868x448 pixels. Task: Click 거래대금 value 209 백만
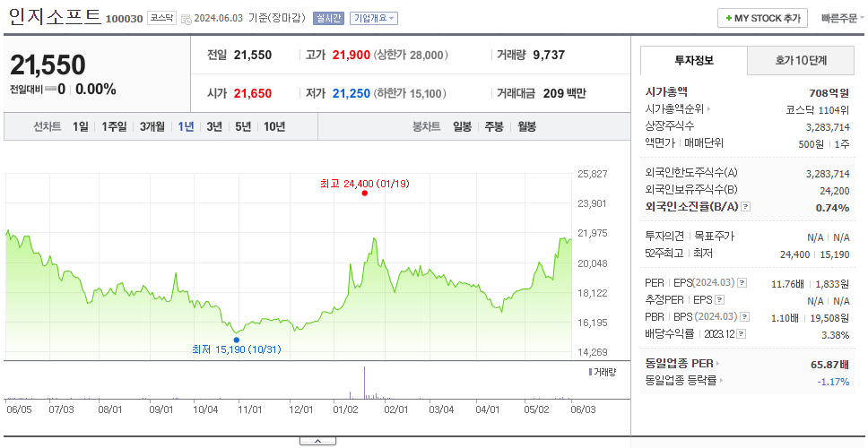pyautogui.click(x=564, y=93)
